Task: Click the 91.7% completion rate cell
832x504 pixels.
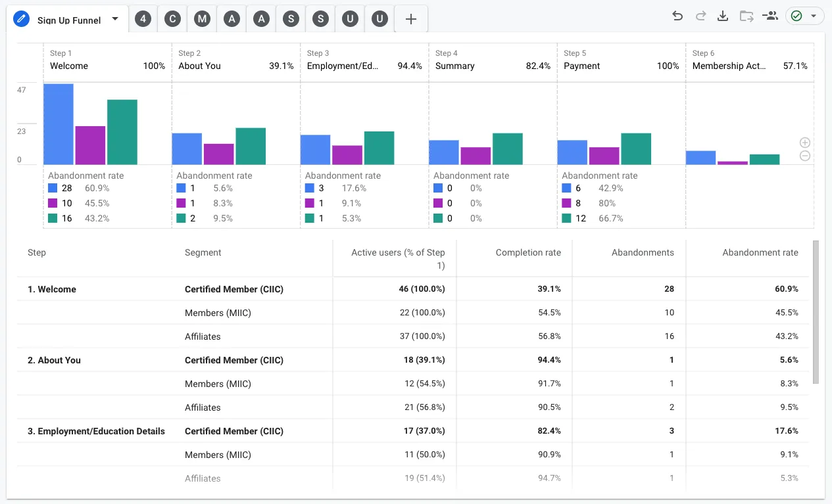Action: (x=549, y=384)
